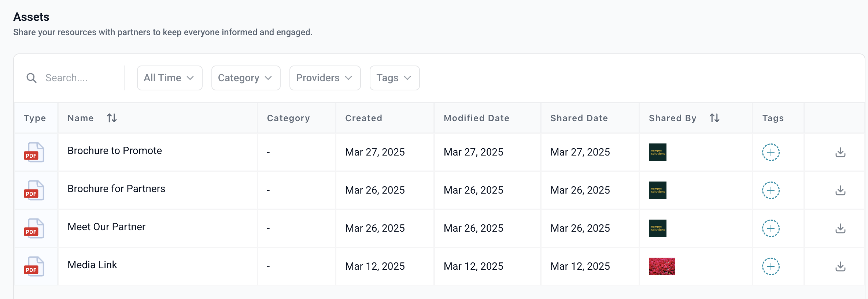Image resolution: width=868 pixels, height=299 pixels.
Task: Open the Providers filter dropdown
Action: click(x=325, y=78)
